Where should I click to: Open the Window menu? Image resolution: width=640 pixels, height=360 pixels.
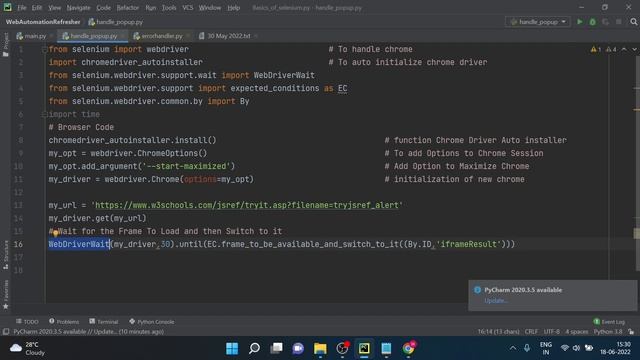[210, 8]
